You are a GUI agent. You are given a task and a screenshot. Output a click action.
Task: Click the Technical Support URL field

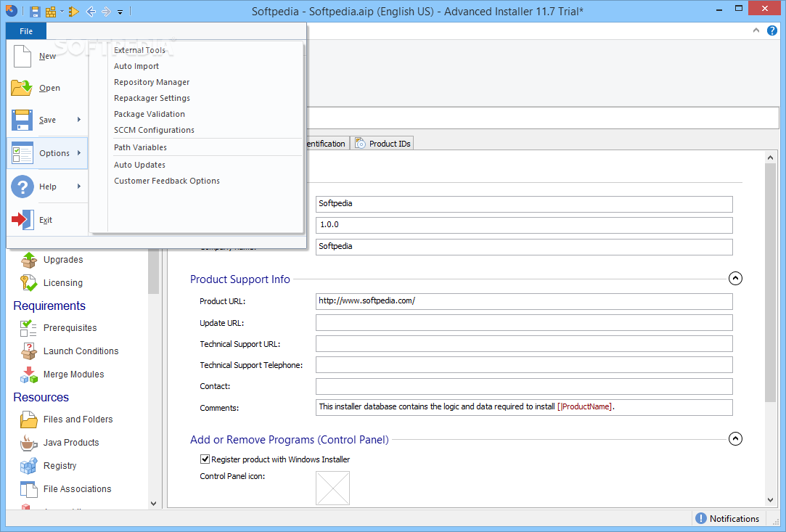tap(524, 344)
